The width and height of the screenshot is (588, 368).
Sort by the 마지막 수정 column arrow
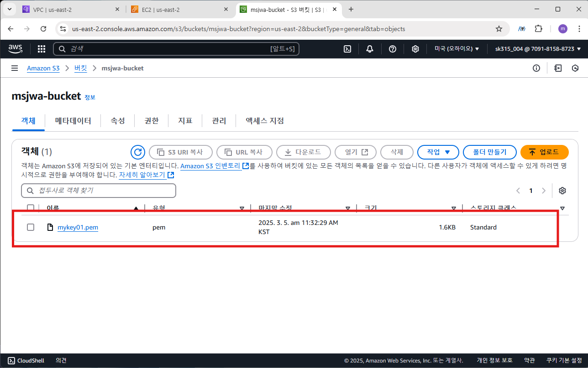[348, 208]
